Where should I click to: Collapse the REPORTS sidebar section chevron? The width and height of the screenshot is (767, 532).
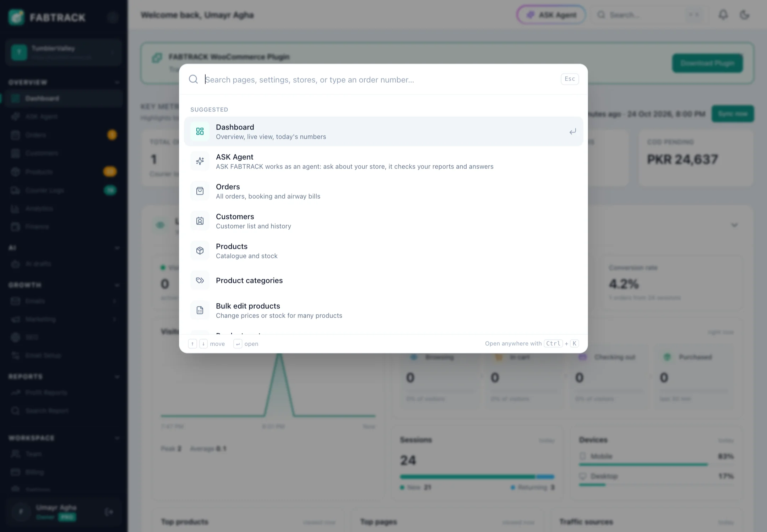coord(117,377)
